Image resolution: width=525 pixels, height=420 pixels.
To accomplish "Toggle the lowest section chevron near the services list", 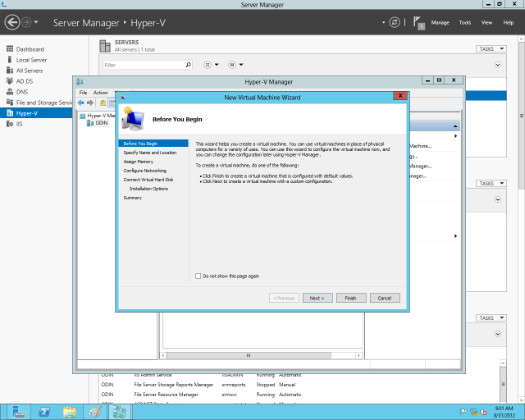I will tap(498, 334).
